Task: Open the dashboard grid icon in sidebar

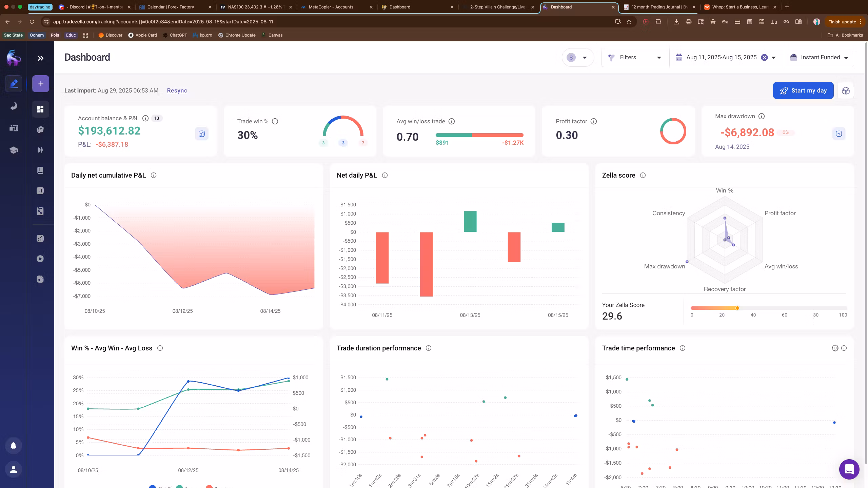Action: (40, 109)
